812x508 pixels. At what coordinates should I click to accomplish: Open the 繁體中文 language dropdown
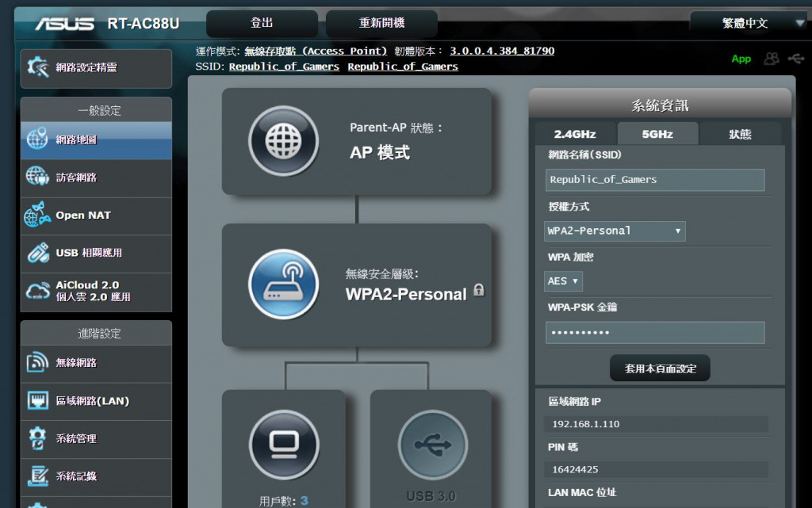click(x=750, y=23)
